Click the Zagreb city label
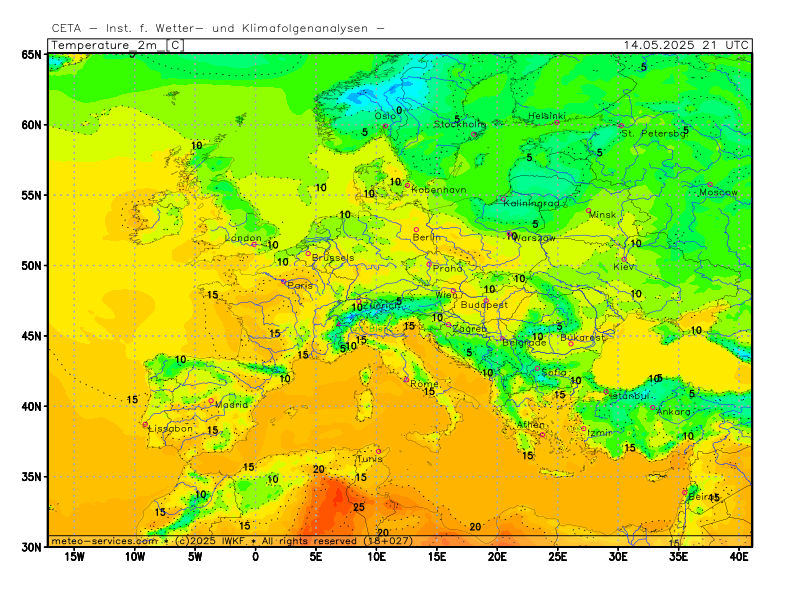The image size is (800, 600). coord(469,329)
